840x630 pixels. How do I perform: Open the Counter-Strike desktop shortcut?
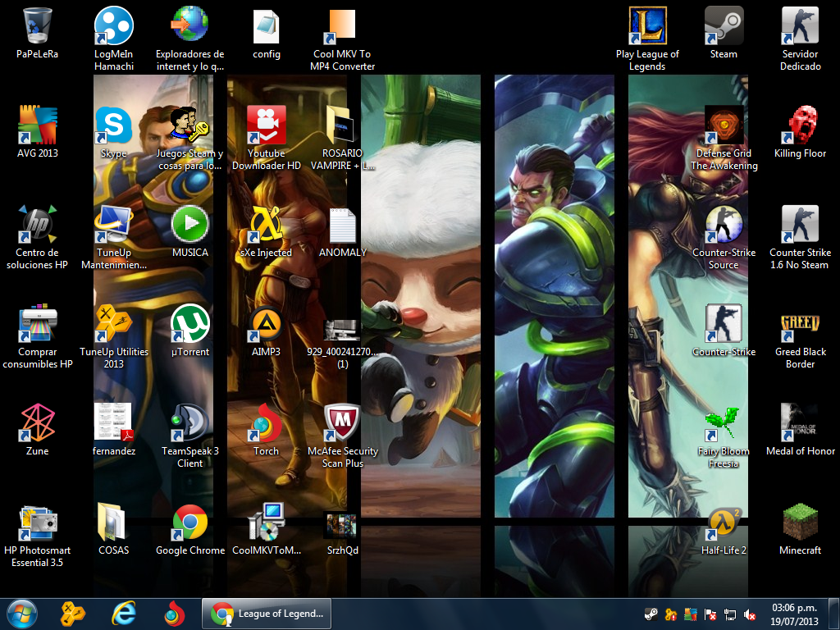[724, 323]
